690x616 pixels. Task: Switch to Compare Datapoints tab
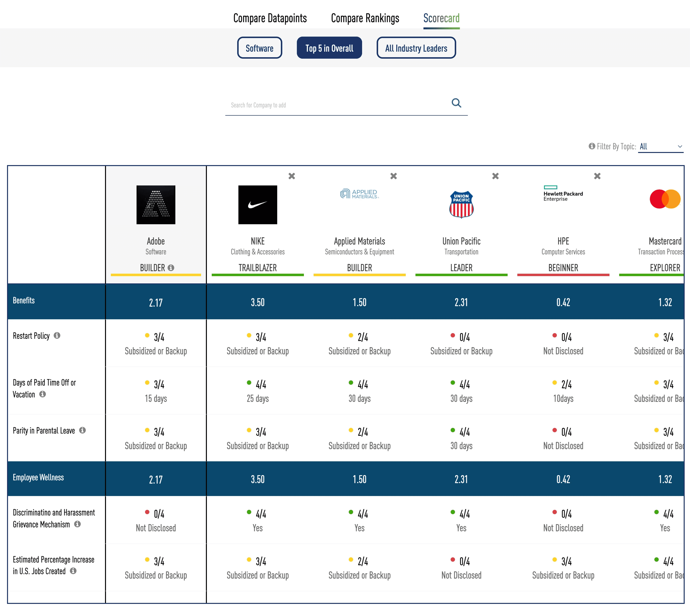pos(270,18)
